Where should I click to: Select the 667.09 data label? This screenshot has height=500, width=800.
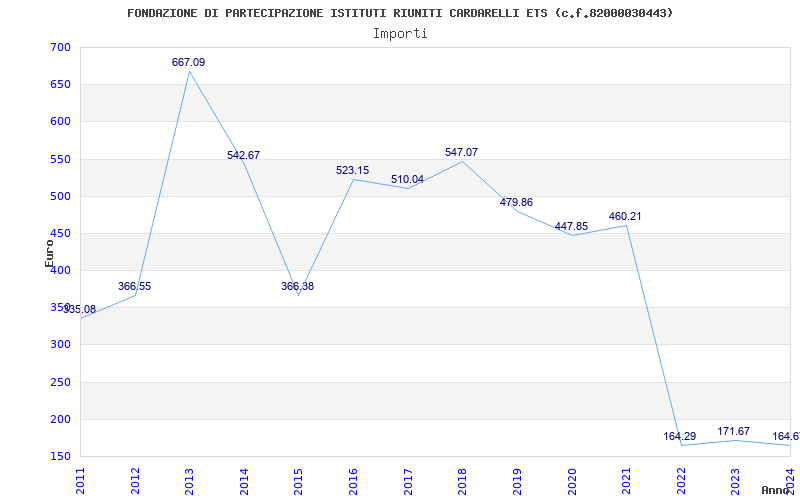click(x=188, y=62)
